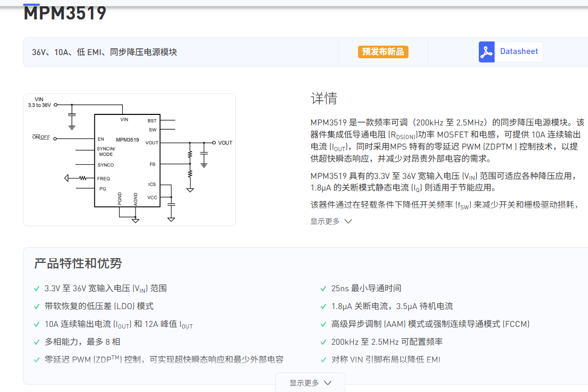Viewport: 588px width, 392px height.
Task: Click the checkmark beside 1.8μA 关断电流
Action: (323, 306)
